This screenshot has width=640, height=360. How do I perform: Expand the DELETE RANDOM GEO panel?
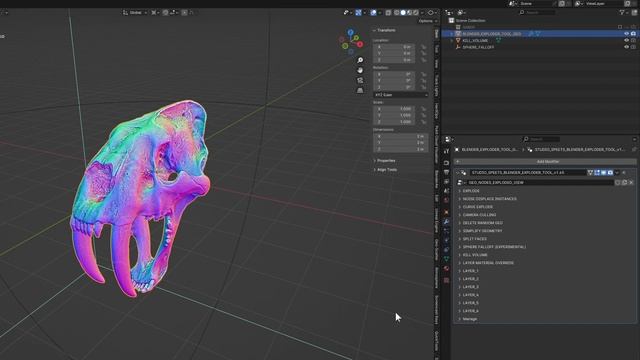point(481,223)
